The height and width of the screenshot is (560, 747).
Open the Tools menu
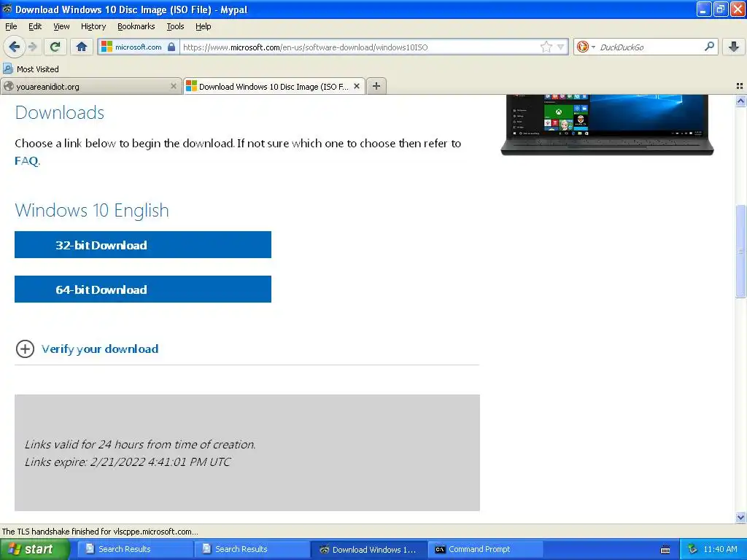coord(175,26)
